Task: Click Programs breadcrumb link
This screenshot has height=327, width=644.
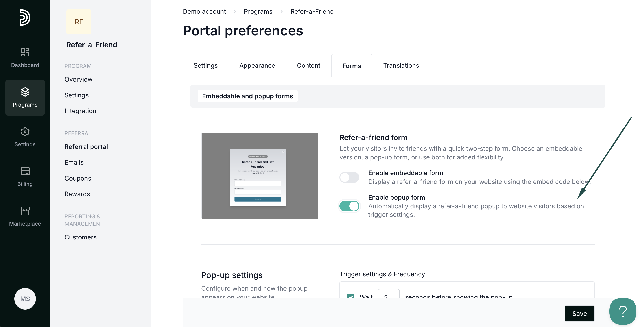Action: coord(258,11)
